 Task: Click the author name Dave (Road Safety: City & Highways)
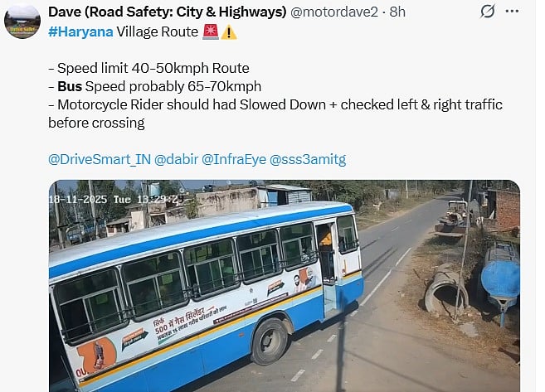tap(168, 12)
